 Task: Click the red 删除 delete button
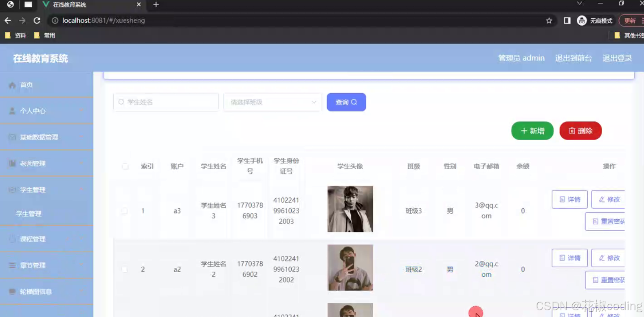coord(580,131)
